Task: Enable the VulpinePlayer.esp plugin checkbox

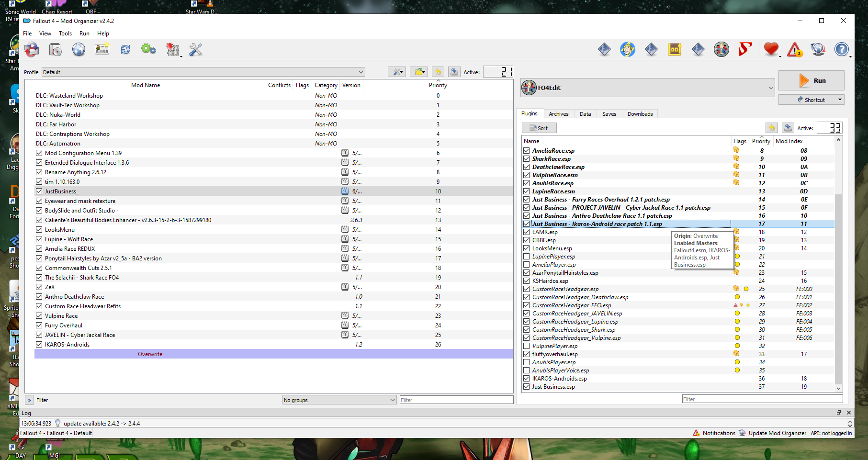Action: point(527,346)
